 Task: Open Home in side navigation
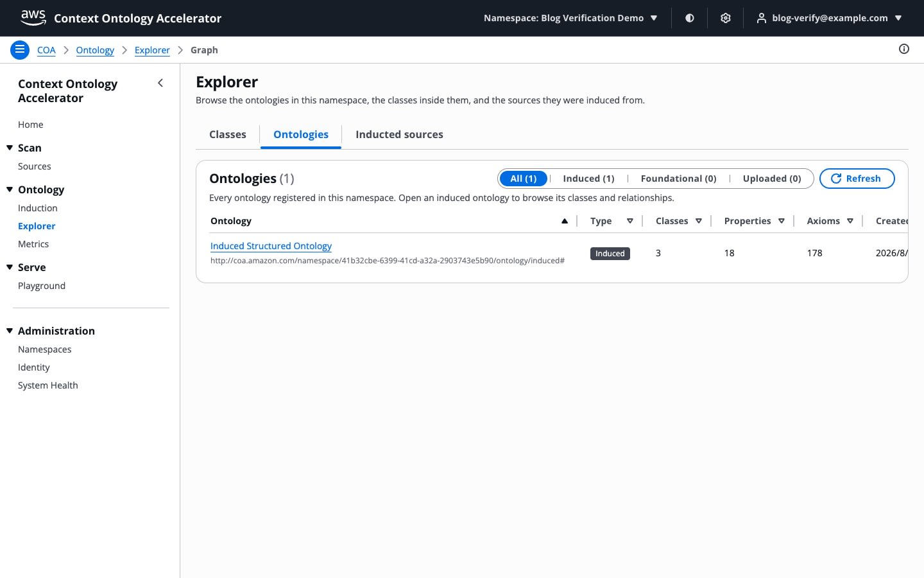pos(31,125)
